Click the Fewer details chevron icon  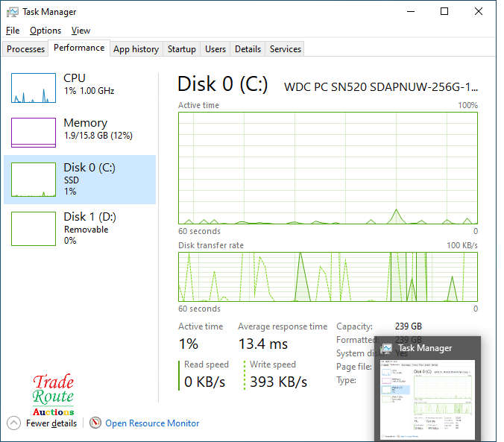(x=13, y=423)
